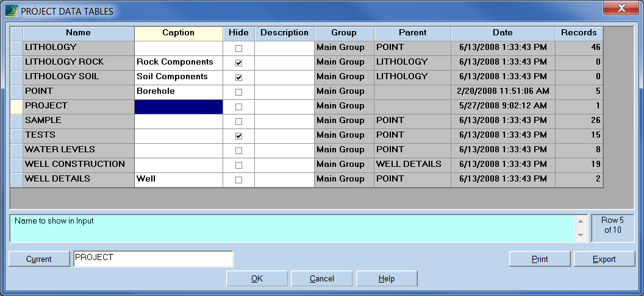The height and width of the screenshot is (296, 644).
Task: Click 'Name to show in Input' hint text
Action: tap(54, 221)
